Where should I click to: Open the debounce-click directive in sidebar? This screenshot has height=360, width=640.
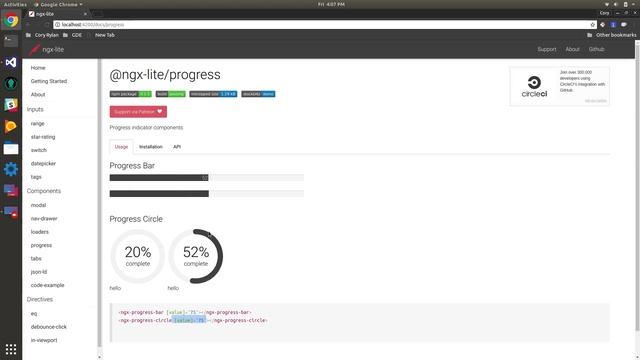(x=49, y=327)
